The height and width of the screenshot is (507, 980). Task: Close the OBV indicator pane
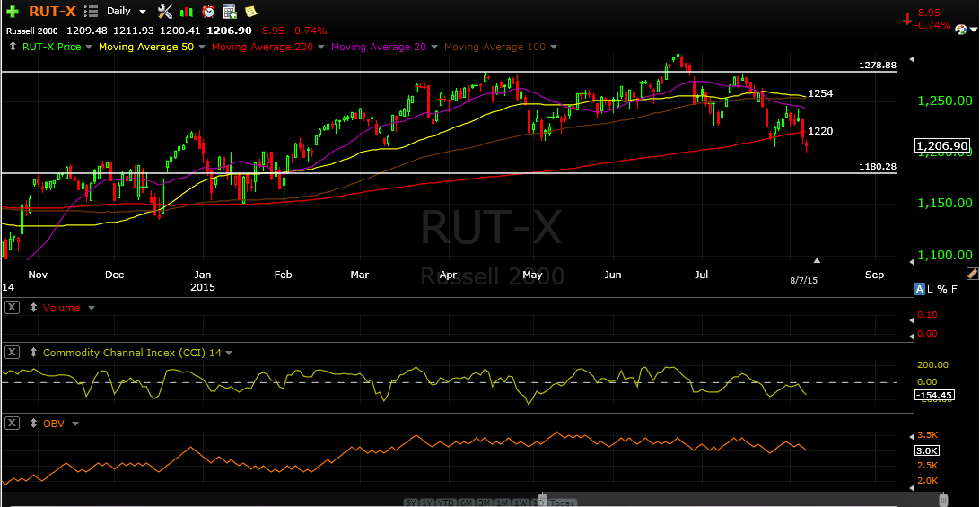click(x=12, y=424)
